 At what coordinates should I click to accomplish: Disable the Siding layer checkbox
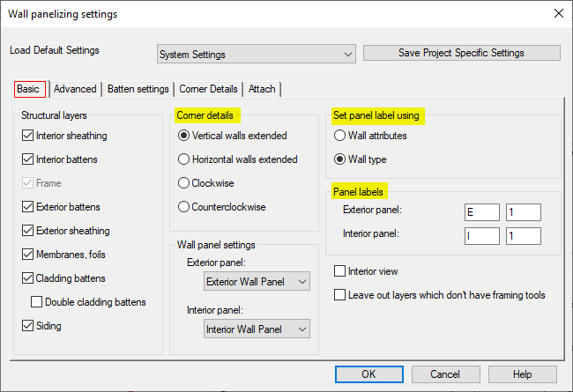pyautogui.click(x=28, y=326)
